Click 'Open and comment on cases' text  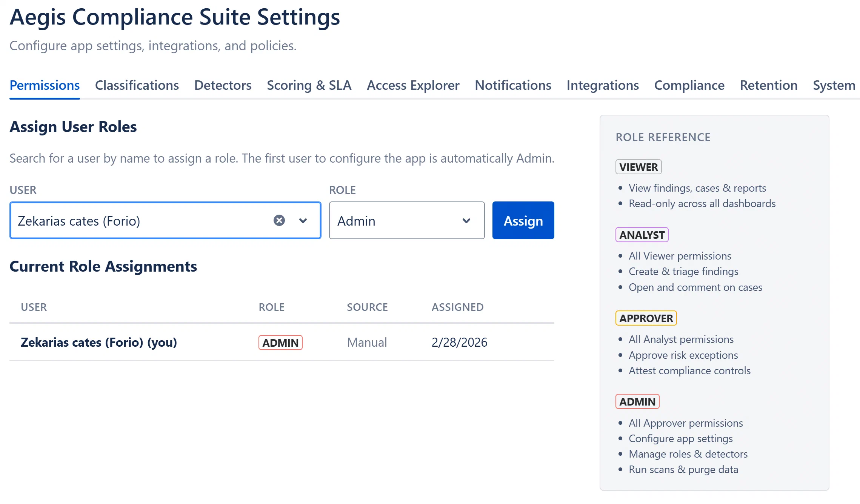point(695,287)
